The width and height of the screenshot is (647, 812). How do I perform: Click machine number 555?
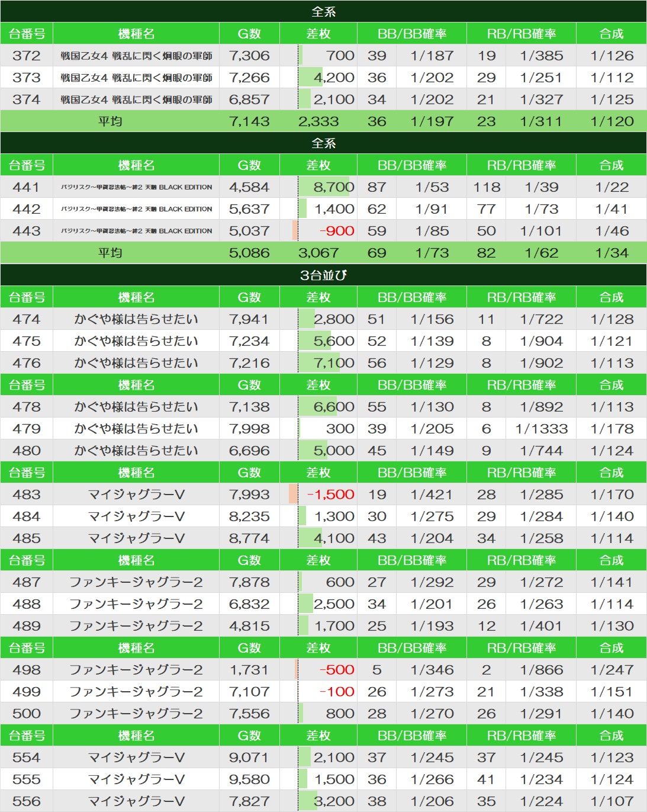click(x=27, y=779)
